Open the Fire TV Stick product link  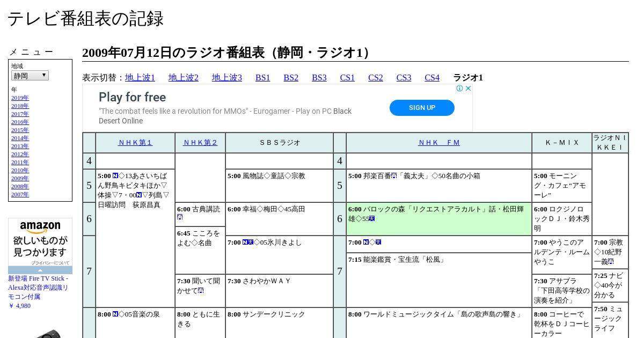[x=38, y=287]
